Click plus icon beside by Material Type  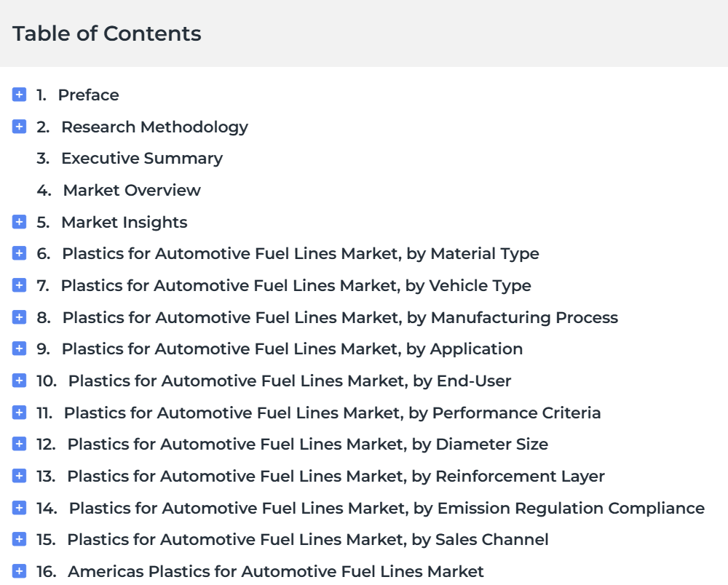(x=20, y=254)
